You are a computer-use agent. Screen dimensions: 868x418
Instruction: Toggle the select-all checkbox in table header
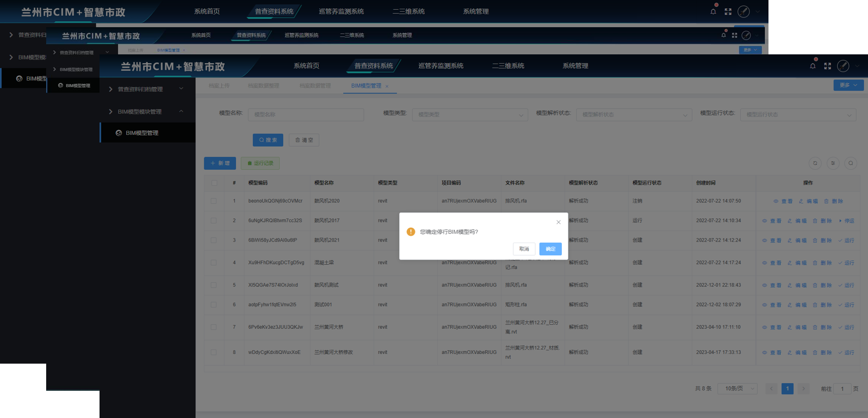click(214, 183)
